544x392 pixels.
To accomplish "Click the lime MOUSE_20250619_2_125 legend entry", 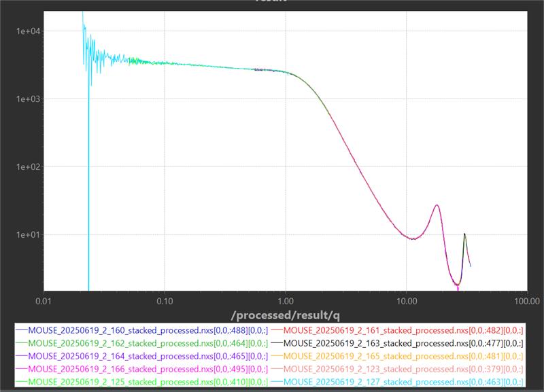I will click(148, 381).
